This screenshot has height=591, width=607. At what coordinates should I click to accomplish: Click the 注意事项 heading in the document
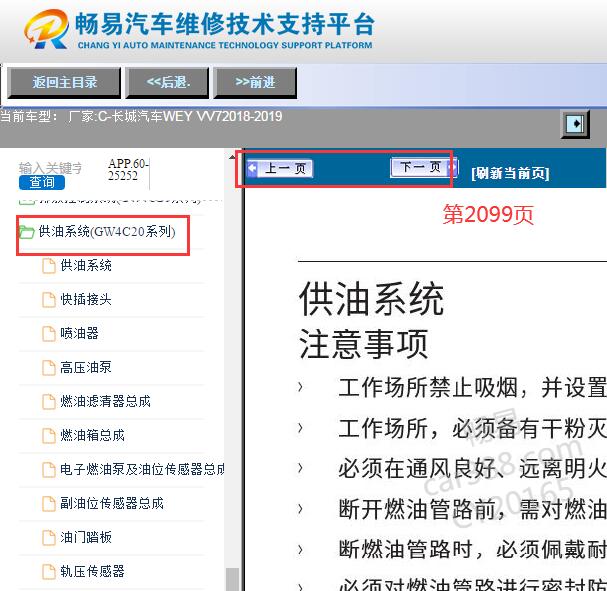click(x=364, y=344)
